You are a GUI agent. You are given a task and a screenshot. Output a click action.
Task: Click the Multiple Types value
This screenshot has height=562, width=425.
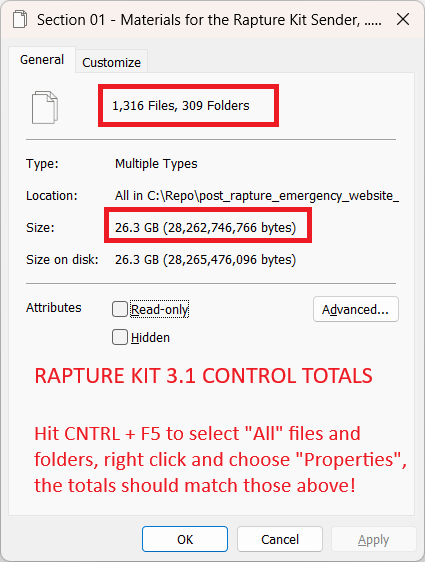click(156, 164)
